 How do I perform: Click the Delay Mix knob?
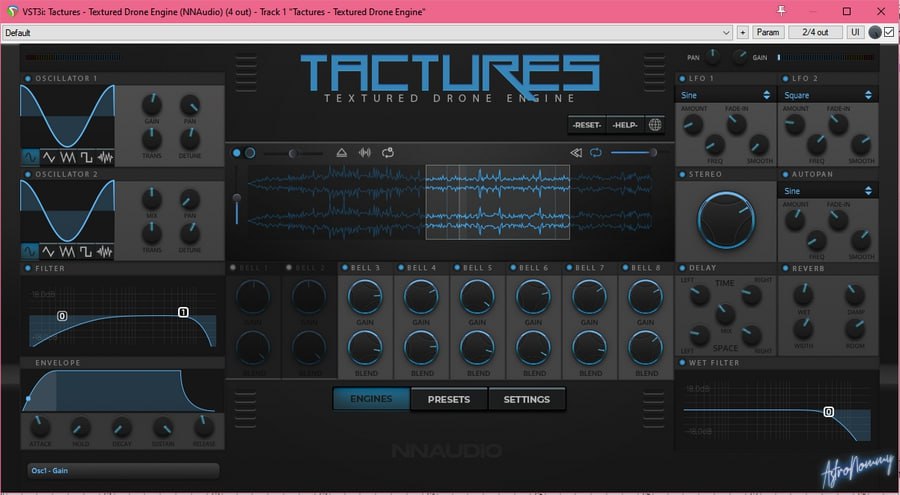coord(725,315)
